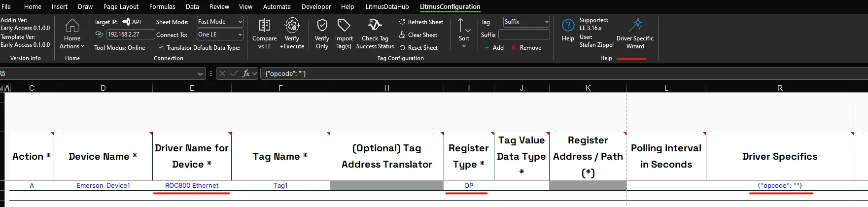Open the Home Actions menu
The height and width of the screenshot is (207, 868).
click(x=72, y=34)
